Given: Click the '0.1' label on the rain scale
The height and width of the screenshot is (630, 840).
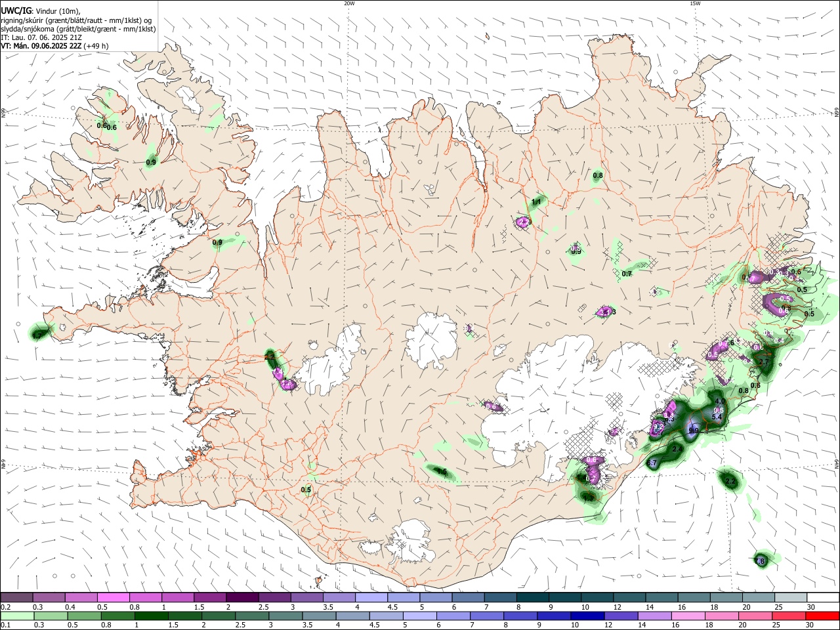Looking at the screenshot, I should [5, 625].
